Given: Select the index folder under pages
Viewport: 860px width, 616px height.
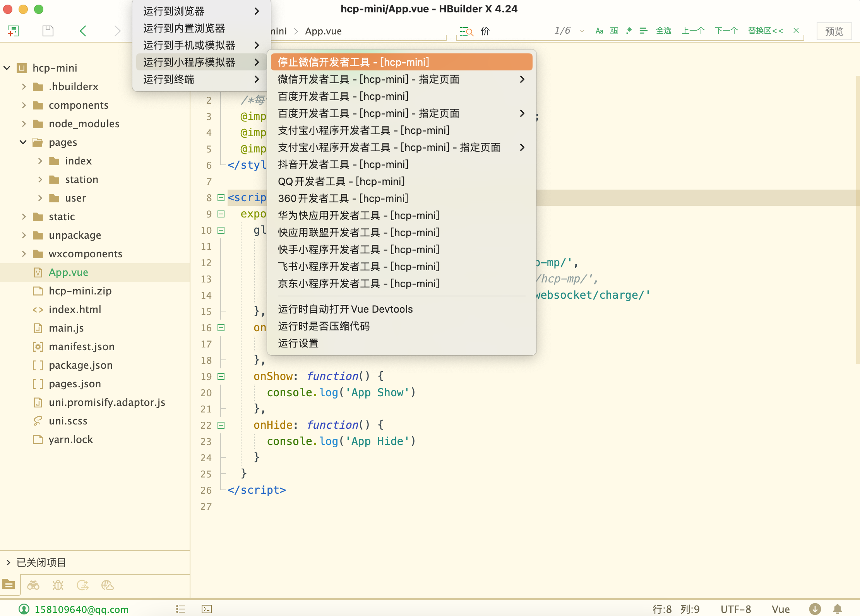Looking at the screenshot, I should pos(78,161).
